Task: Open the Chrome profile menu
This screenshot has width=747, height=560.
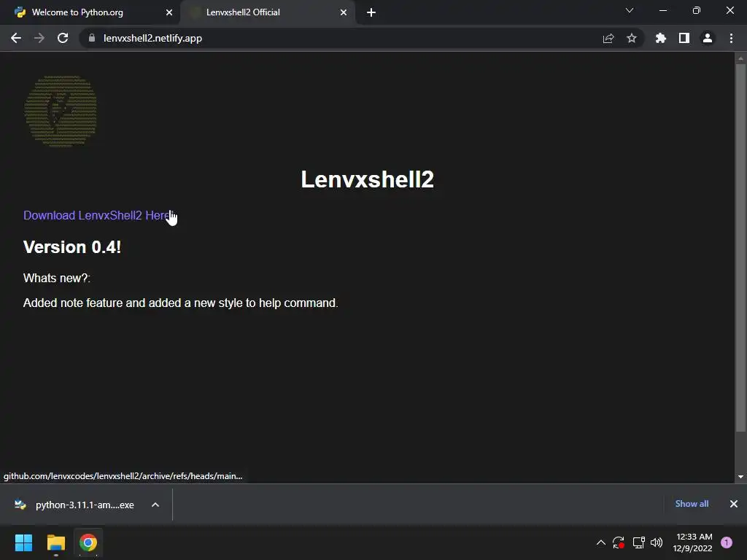Action: [x=708, y=38]
